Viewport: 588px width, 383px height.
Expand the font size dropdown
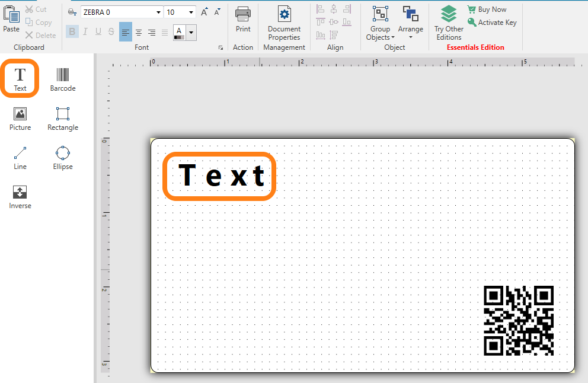191,12
